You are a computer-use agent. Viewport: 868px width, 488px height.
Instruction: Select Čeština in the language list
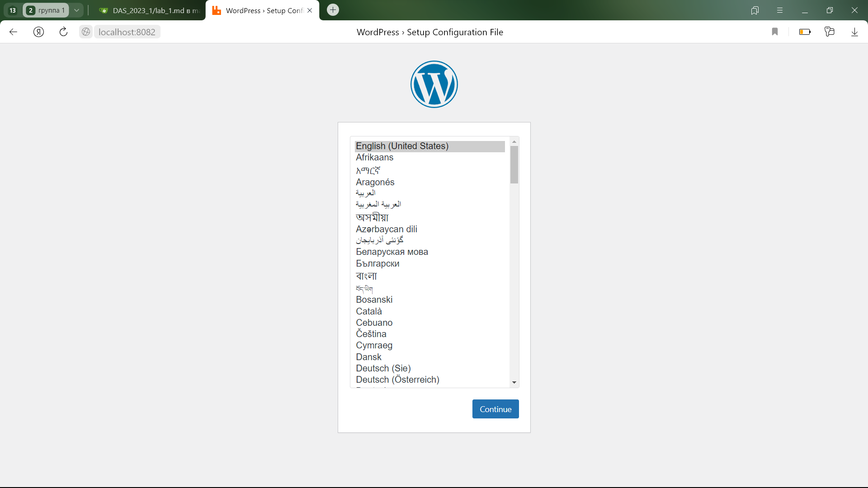pos(429,334)
